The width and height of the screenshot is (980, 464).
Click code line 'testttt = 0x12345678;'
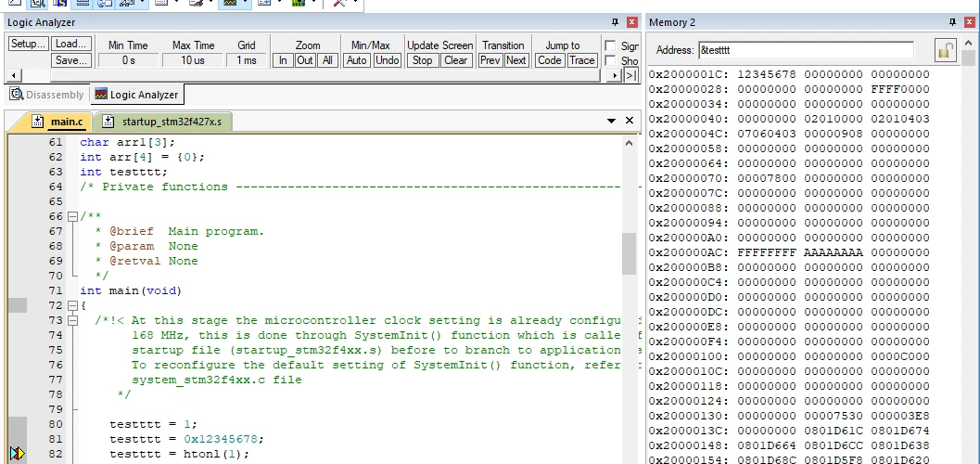click(x=187, y=439)
